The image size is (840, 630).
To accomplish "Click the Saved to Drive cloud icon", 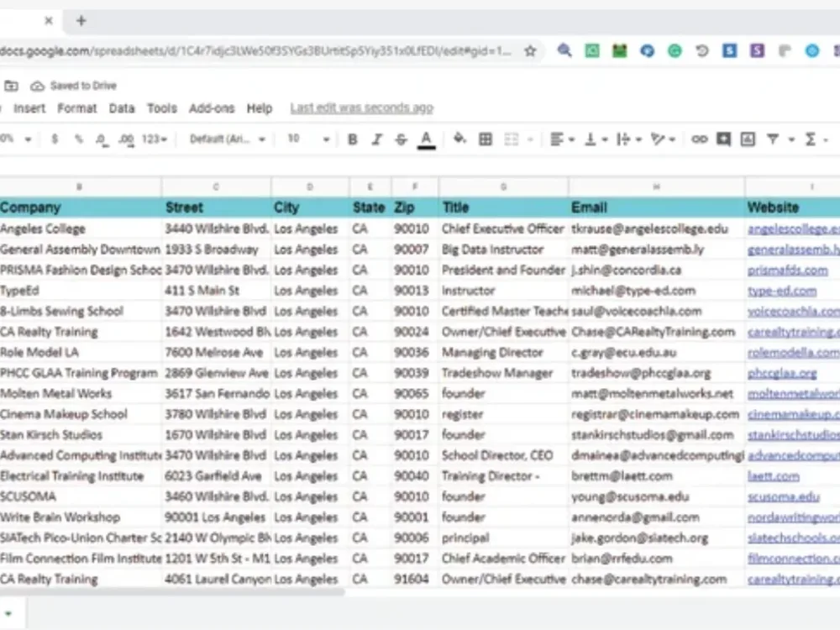I will click(37, 86).
